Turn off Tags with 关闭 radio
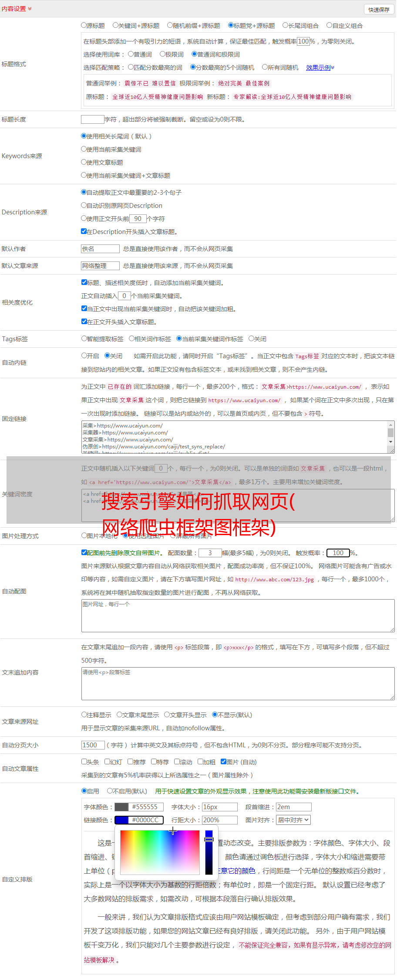 tap(252, 339)
